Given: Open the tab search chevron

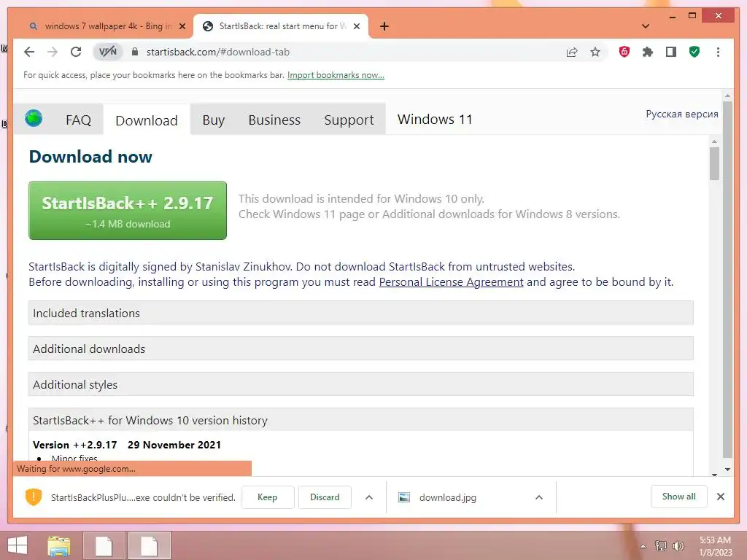Looking at the screenshot, I should click(x=646, y=26).
